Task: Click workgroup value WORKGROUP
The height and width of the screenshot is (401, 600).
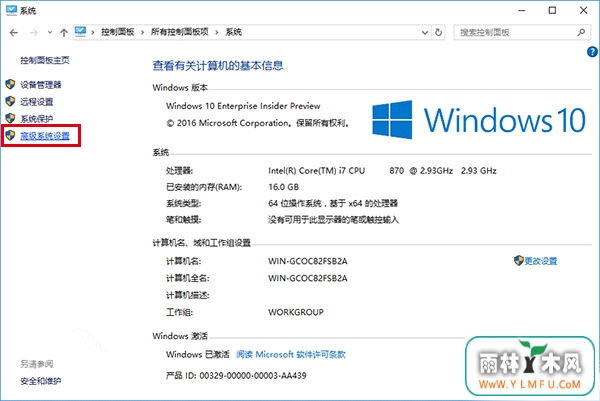Action: [296, 312]
